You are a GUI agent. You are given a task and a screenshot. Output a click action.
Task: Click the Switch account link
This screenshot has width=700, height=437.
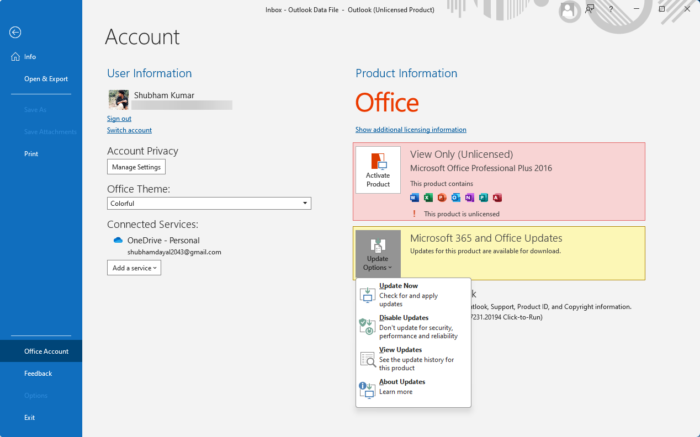(129, 130)
